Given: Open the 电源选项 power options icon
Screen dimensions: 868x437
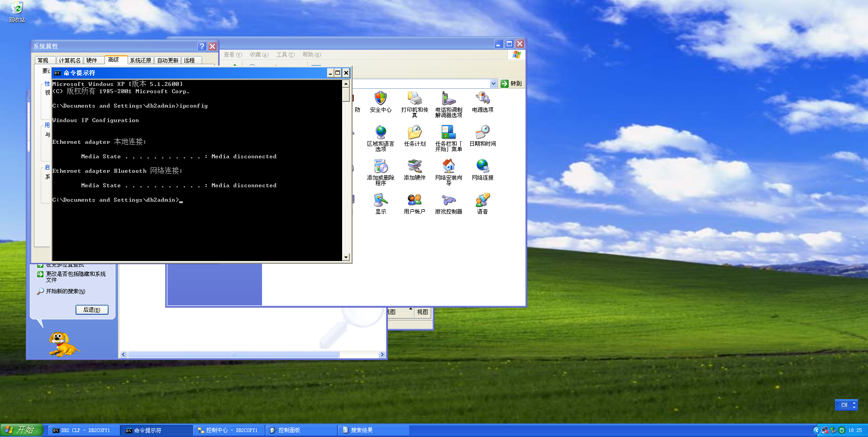Looking at the screenshot, I should click(482, 102).
